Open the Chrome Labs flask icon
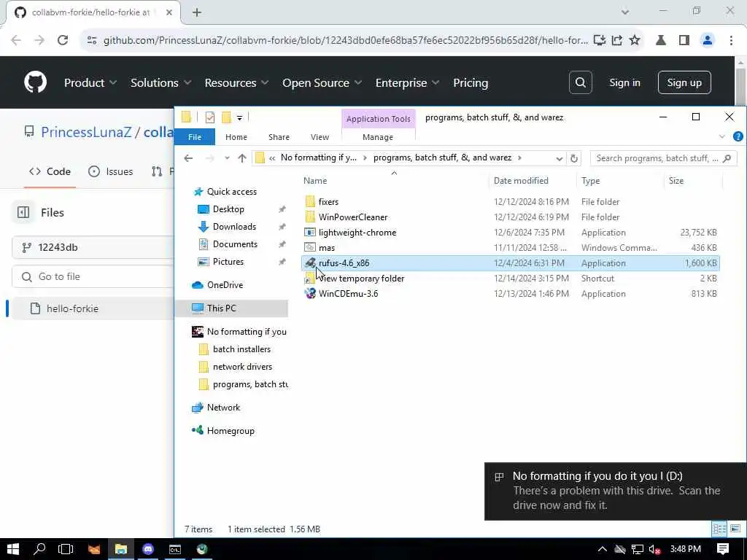 (x=661, y=40)
